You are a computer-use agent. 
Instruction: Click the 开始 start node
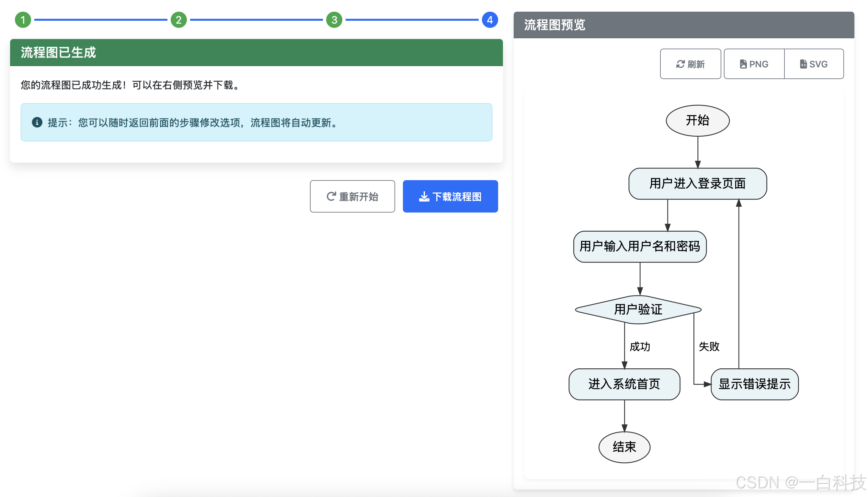[x=697, y=121]
